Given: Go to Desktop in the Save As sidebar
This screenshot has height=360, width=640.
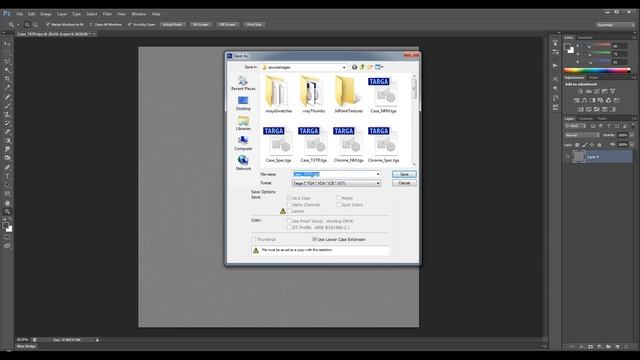Looking at the screenshot, I should point(243,103).
